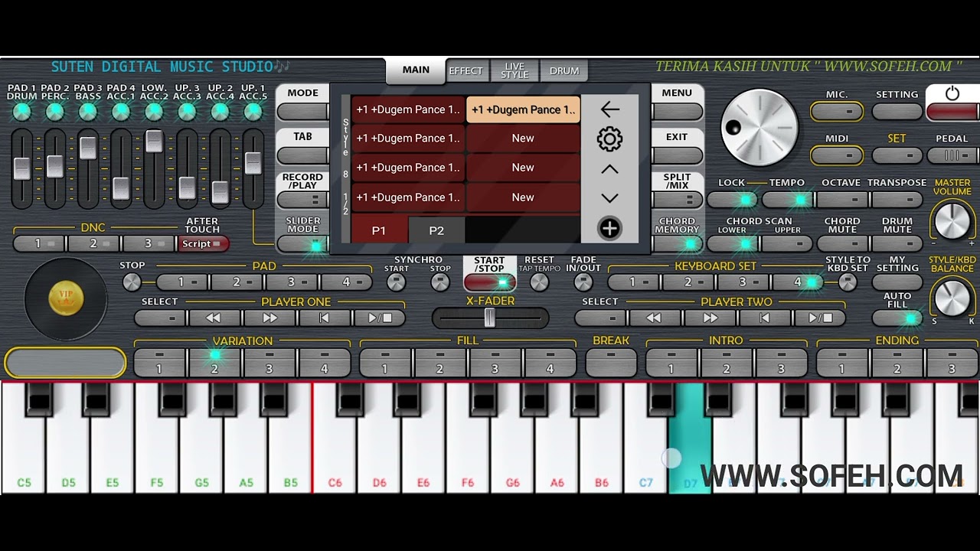This screenshot has width=980, height=551.
Task: Select the P2 page tab
Action: [436, 230]
